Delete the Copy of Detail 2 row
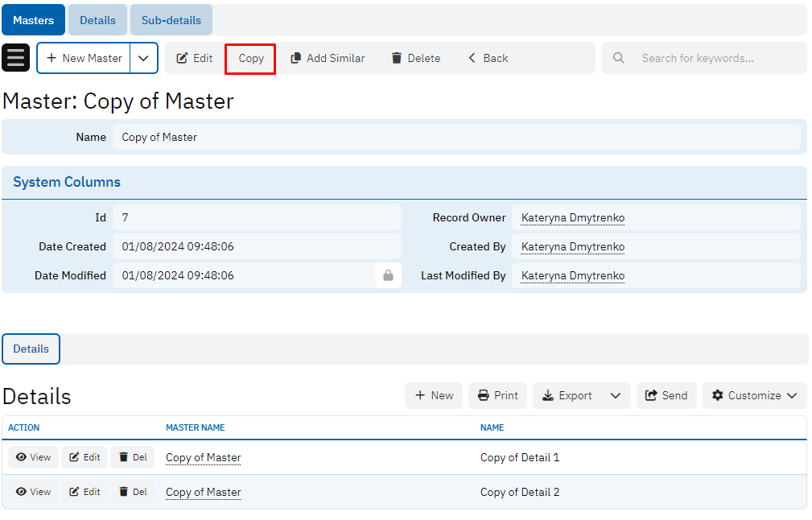The image size is (812, 520). tap(133, 492)
